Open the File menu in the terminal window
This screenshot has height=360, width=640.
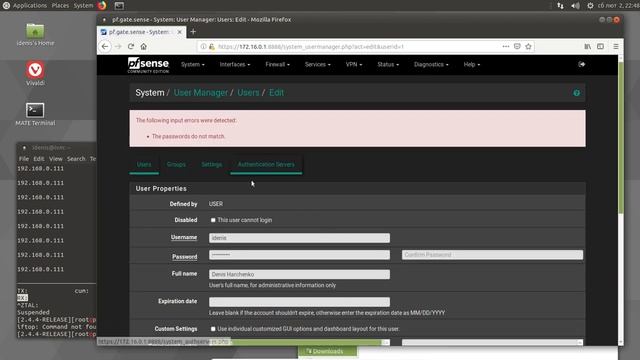coord(24,159)
